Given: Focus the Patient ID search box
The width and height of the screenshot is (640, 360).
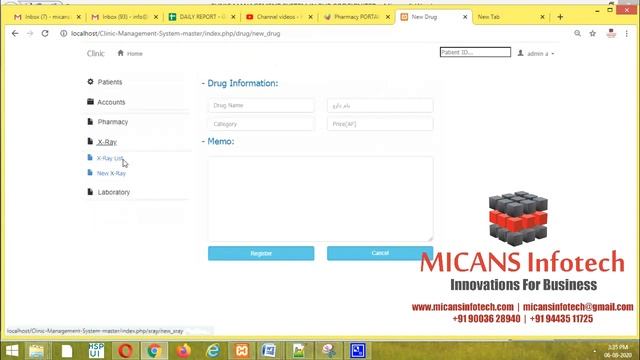Looking at the screenshot, I should (x=475, y=52).
